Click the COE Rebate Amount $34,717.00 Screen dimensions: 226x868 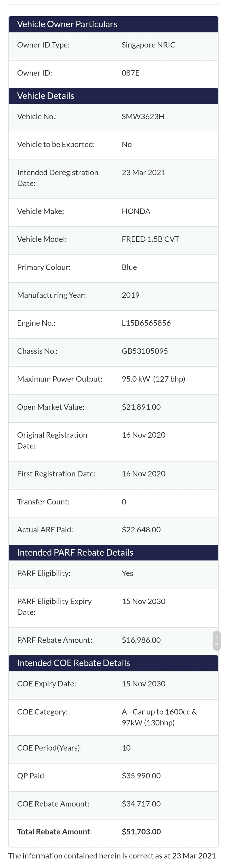pyautogui.click(x=141, y=804)
